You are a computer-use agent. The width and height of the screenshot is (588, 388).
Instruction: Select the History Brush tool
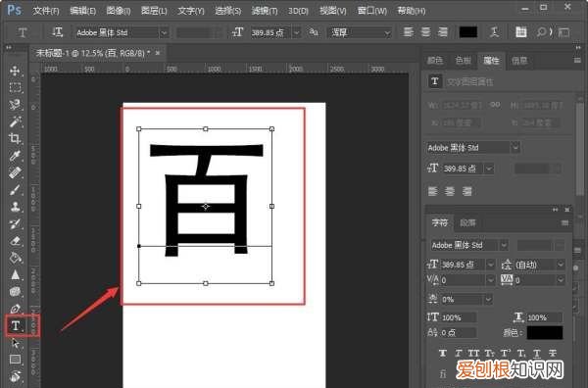15,223
